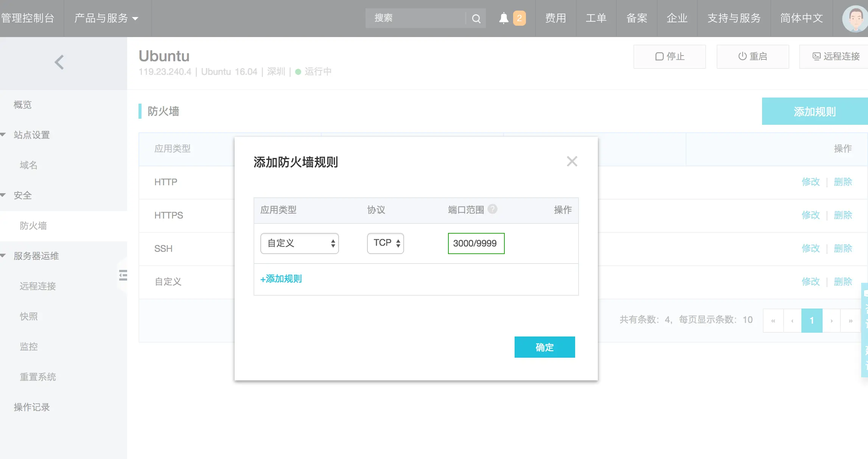
Task: Confirm with the 确定 button
Action: click(x=544, y=347)
